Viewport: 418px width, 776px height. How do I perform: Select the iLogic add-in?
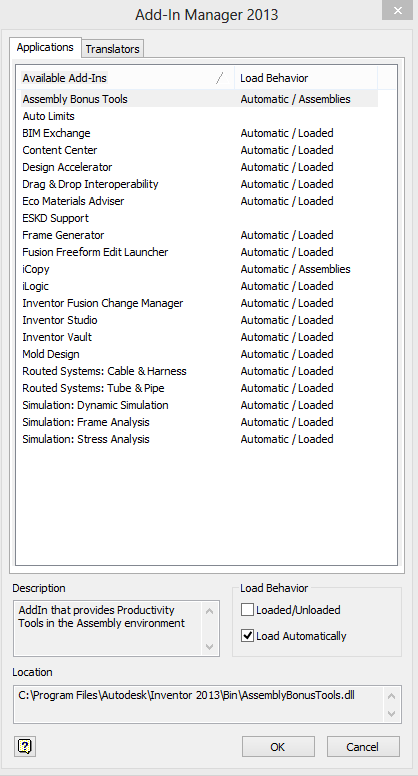coord(198,286)
